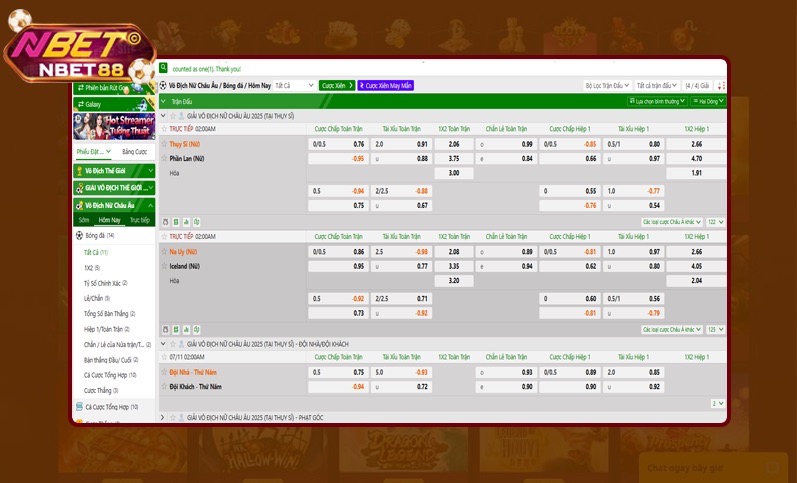Star the Iceland (Nữ) team
The width and height of the screenshot is (797, 483).
click(164, 267)
